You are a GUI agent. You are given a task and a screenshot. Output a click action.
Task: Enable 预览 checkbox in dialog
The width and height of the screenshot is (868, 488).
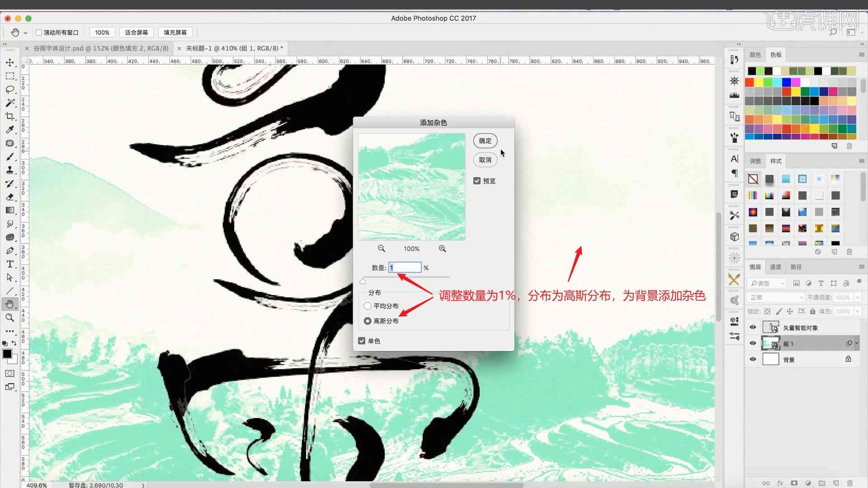pyautogui.click(x=477, y=181)
